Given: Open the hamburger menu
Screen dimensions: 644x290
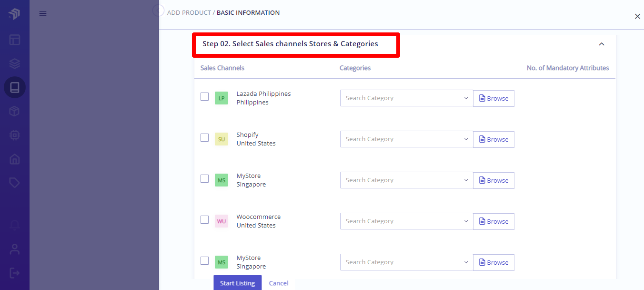Looking at the screenshot, I should [x=43, y=14].
